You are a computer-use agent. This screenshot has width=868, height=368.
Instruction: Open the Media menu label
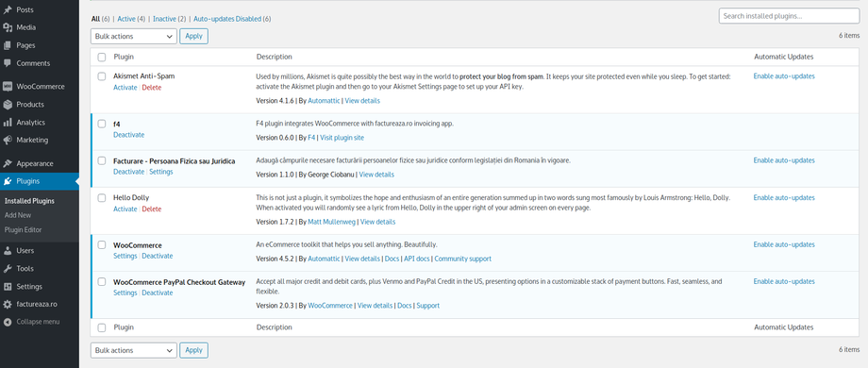[26, 27]
